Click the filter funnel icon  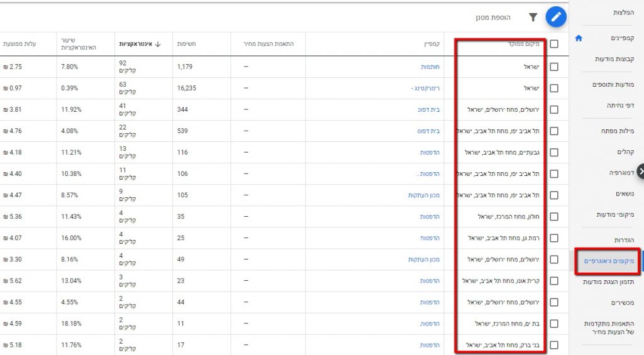[533, 17]
